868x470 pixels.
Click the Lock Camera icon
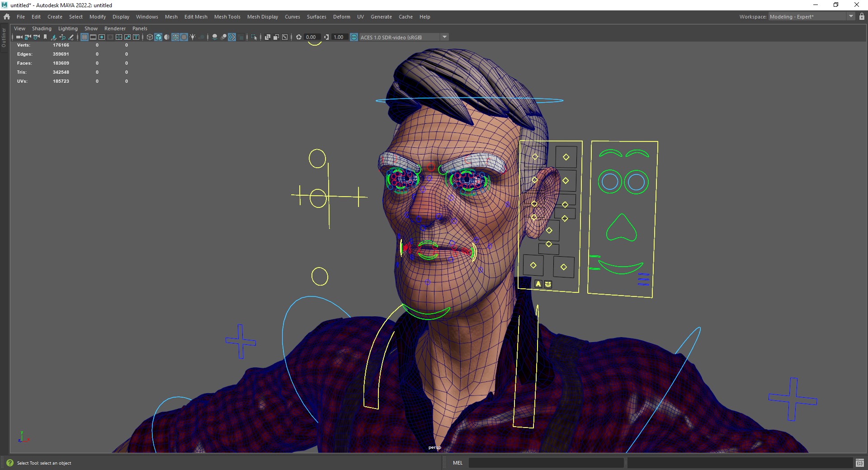pos(28,37)
